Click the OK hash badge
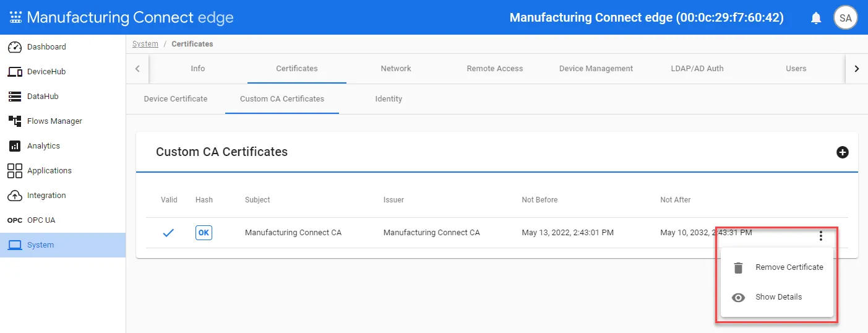Screen dimensions: 868x333 coord(204,233)
